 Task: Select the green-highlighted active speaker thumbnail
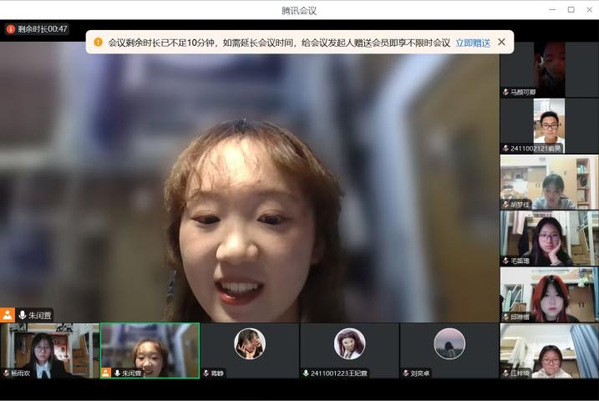click(x=150, y=351)
